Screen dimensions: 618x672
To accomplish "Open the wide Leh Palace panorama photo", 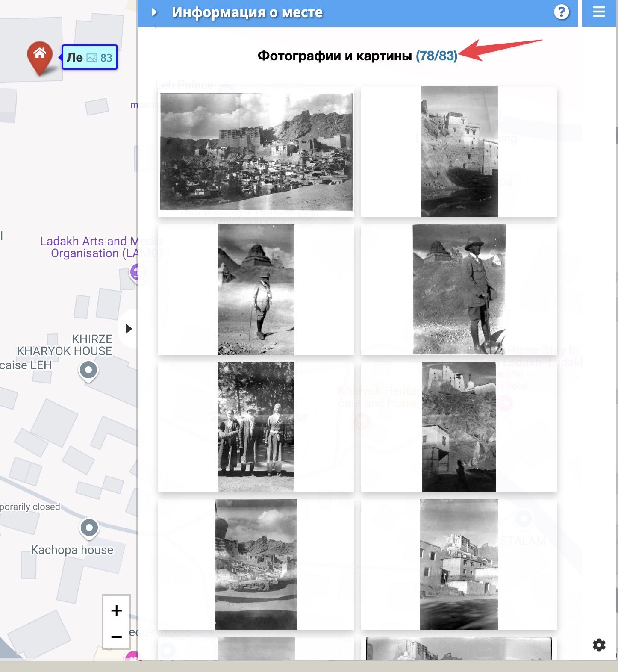I will [256, 152].
